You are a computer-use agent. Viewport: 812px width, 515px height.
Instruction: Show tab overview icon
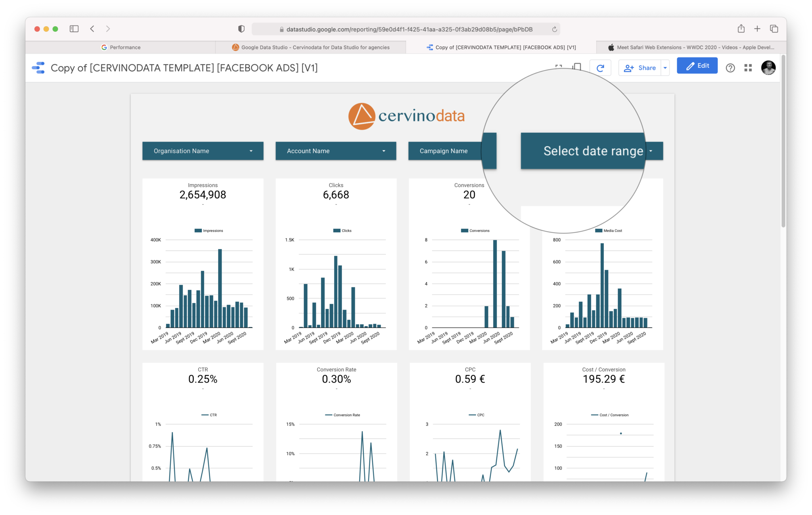point(774,29)
